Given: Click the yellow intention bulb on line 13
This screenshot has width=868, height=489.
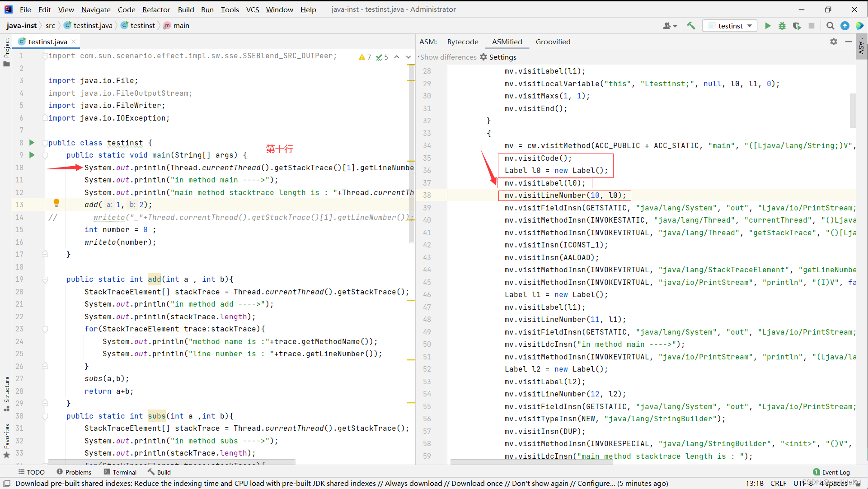Looking at the screenshot, I should (56, 202).
